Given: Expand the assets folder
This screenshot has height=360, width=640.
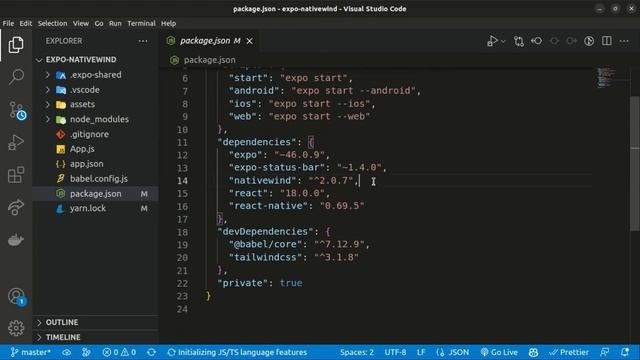Looking at the screenshot, I should [x=96, y=104].
